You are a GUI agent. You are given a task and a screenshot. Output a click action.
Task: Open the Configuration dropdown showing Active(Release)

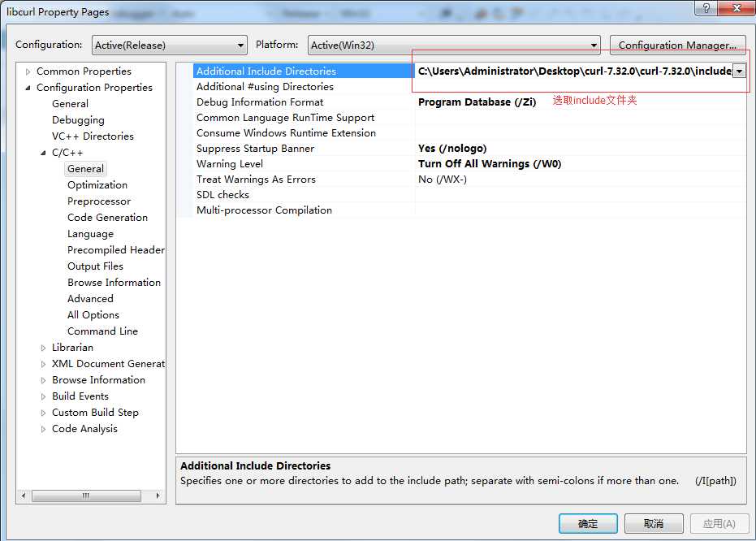[169, 45]
